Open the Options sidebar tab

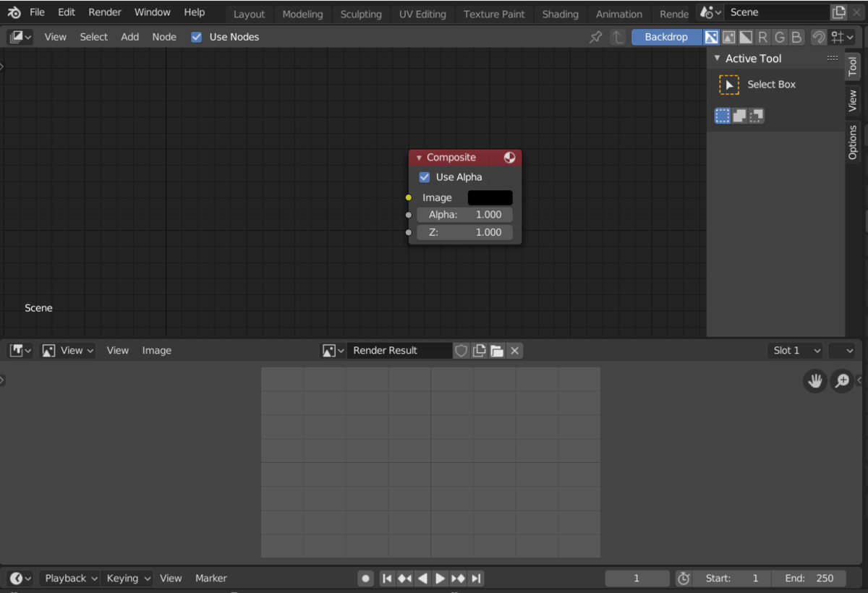point(853,142)
